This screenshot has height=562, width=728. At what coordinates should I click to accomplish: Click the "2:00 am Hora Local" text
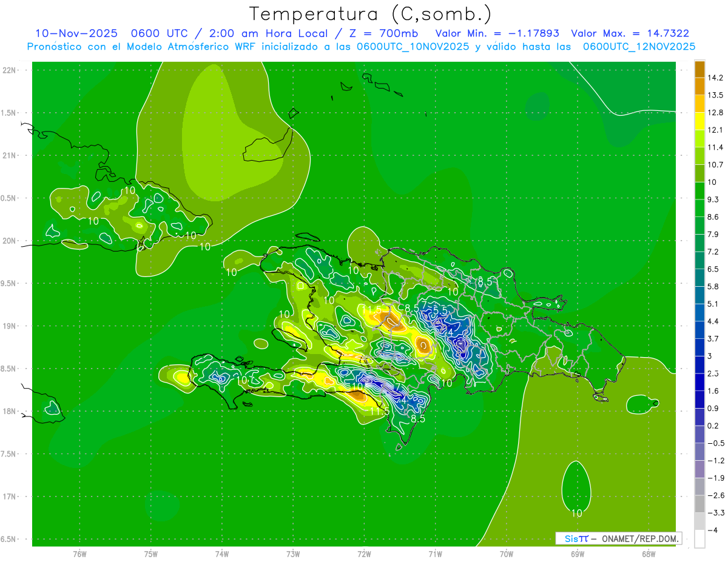[269, 33]
